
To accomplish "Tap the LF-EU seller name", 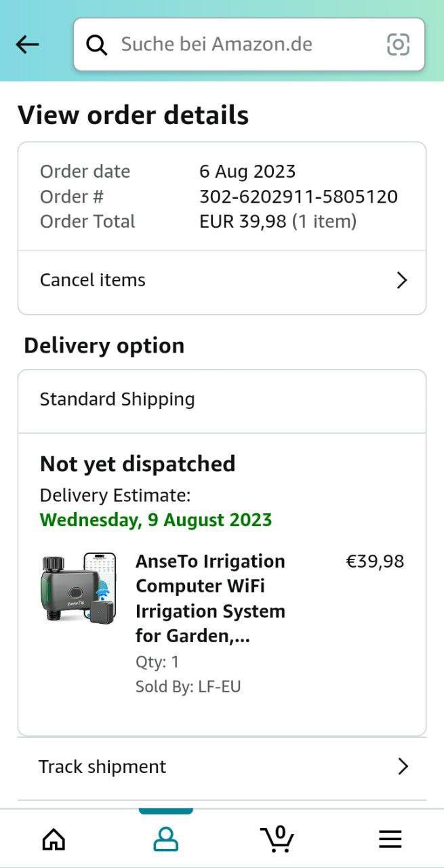I will click(219, 686).
